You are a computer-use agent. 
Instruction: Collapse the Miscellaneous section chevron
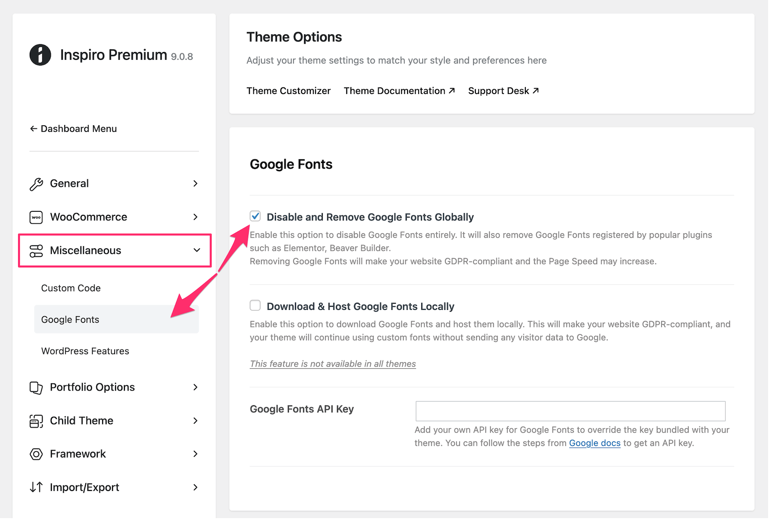196,251
